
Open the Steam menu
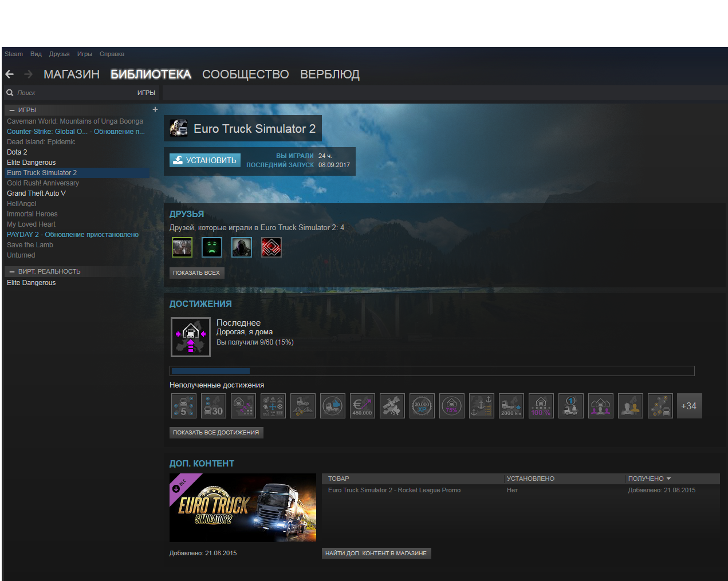[14, 54]
